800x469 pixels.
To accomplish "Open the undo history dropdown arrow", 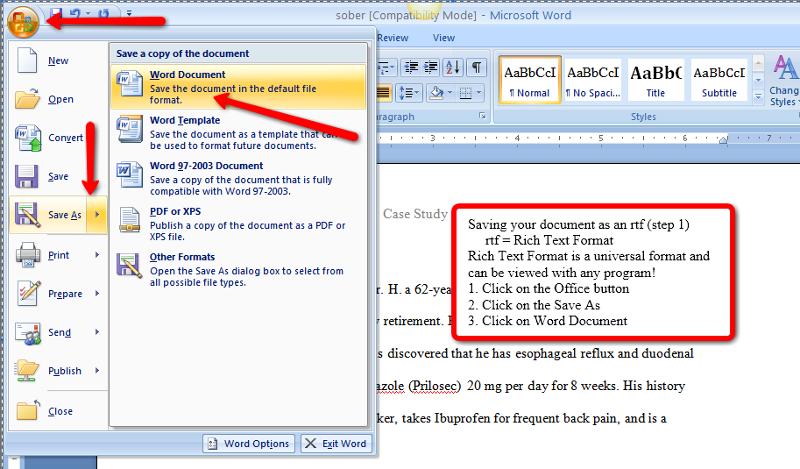I will 88,13.
